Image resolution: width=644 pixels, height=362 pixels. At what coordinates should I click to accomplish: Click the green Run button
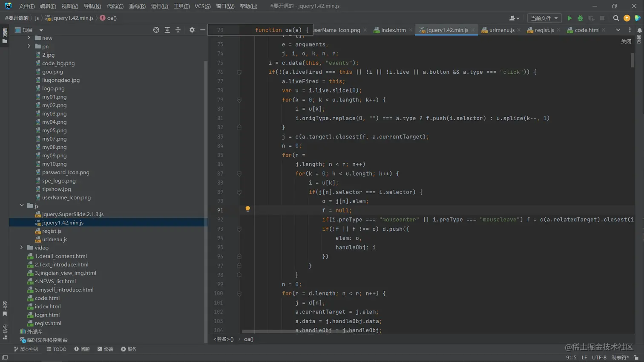point(569,18)
